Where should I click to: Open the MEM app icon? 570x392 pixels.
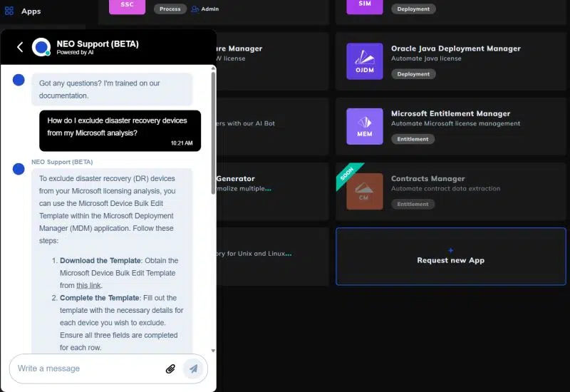click(x=365, y=126)
